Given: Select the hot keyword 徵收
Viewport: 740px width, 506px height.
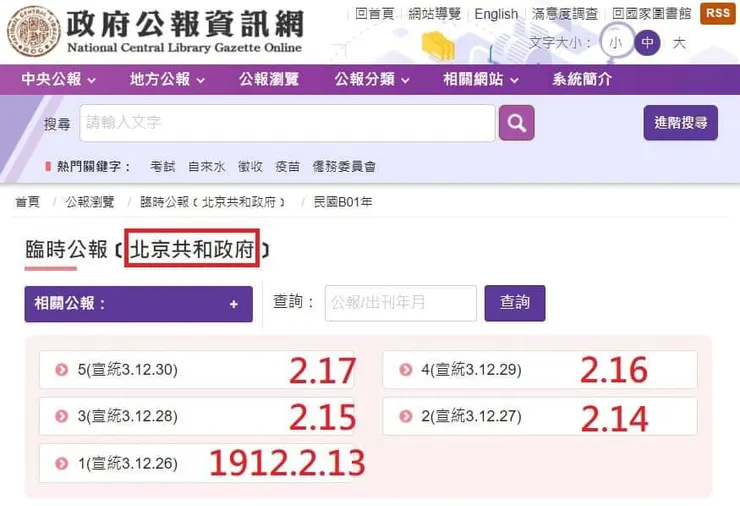Looking at the screenshot, I should point(250,167).
